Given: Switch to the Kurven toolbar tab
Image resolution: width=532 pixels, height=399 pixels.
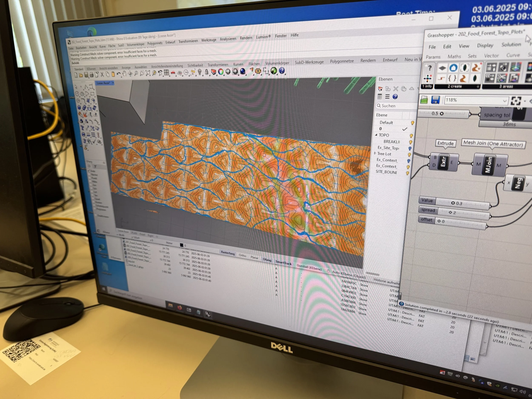Looking at the screenshot, I should click(x=238, y=64).
